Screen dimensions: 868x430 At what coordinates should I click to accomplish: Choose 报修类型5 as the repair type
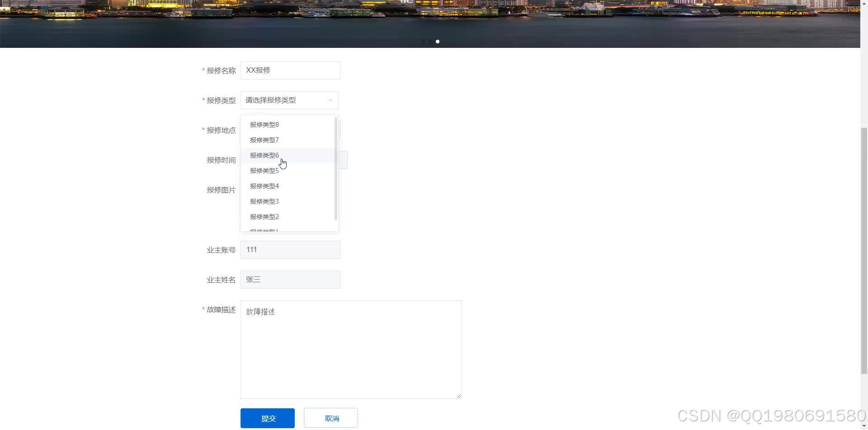pyautogui.click(x=264, y=170)
